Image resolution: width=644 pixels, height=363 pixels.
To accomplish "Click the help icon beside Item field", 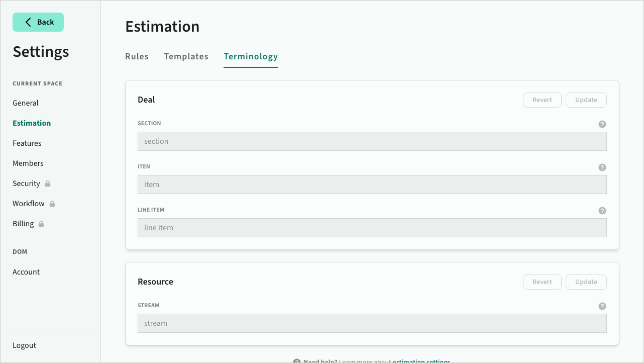I will 602,167.
